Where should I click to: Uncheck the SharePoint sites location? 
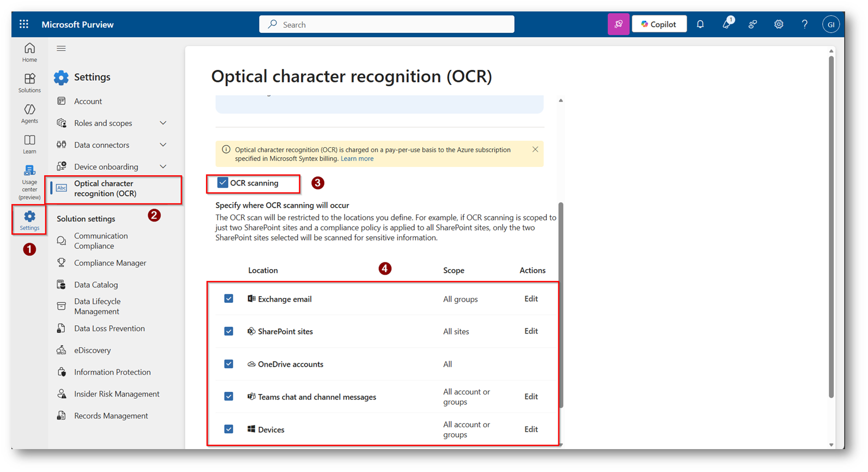click(229, 331)
